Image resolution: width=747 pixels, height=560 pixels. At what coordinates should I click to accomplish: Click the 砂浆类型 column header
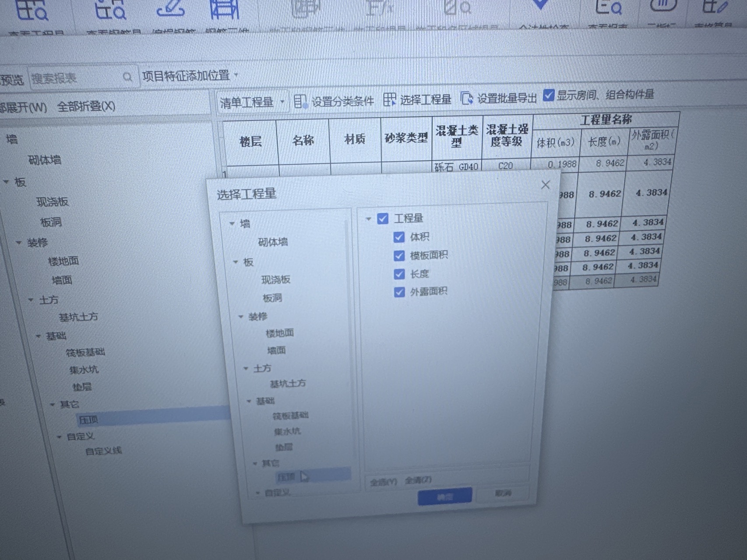[x=406, y=138]
